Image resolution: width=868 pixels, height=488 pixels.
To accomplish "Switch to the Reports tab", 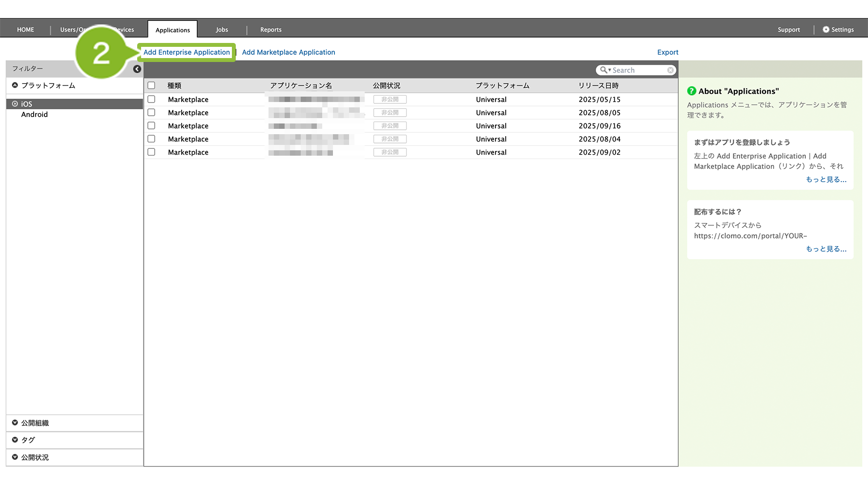I will pyautogui.click(x=271, y=30).
